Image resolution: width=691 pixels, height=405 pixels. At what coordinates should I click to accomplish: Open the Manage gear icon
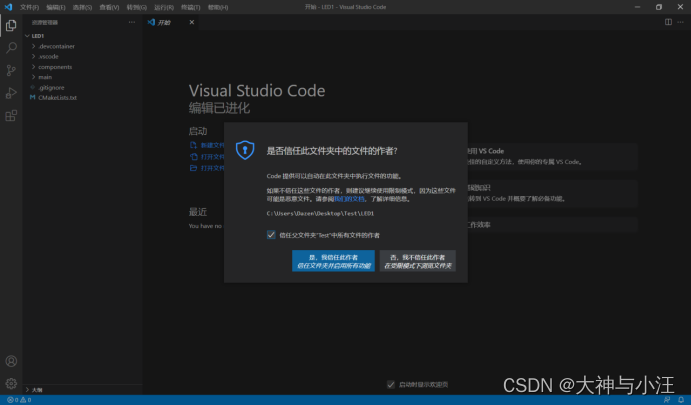point(11,383)
